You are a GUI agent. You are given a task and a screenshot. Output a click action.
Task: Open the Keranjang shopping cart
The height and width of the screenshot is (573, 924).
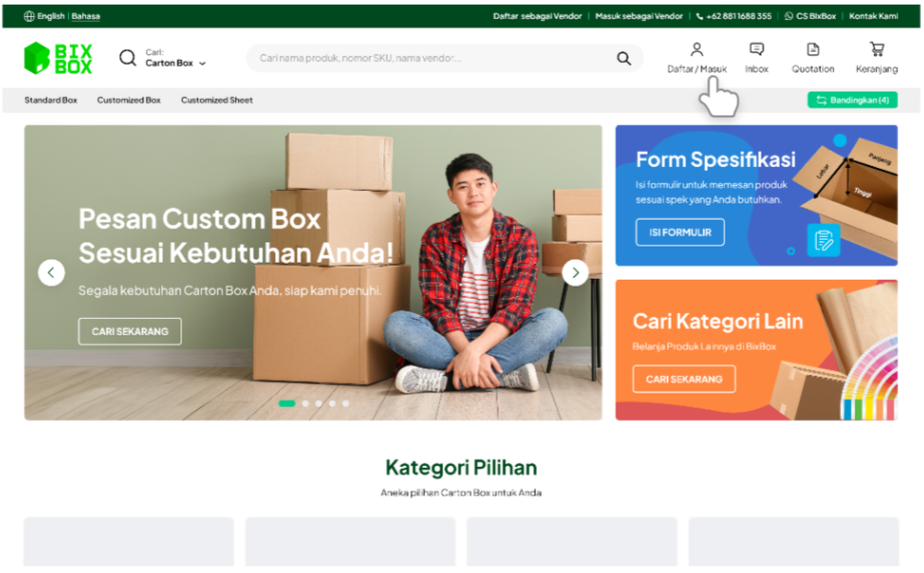coord(876,51)
